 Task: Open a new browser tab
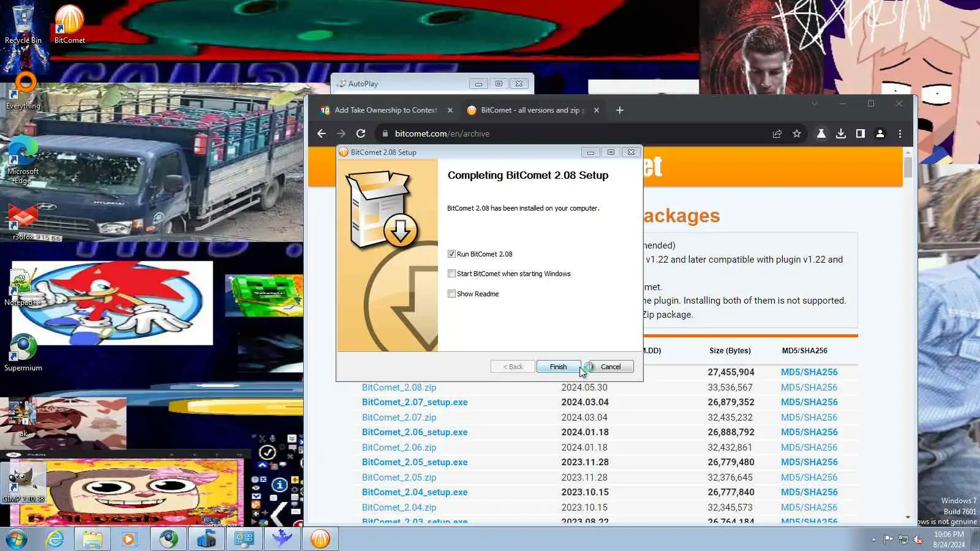click(x=620, y=110)
